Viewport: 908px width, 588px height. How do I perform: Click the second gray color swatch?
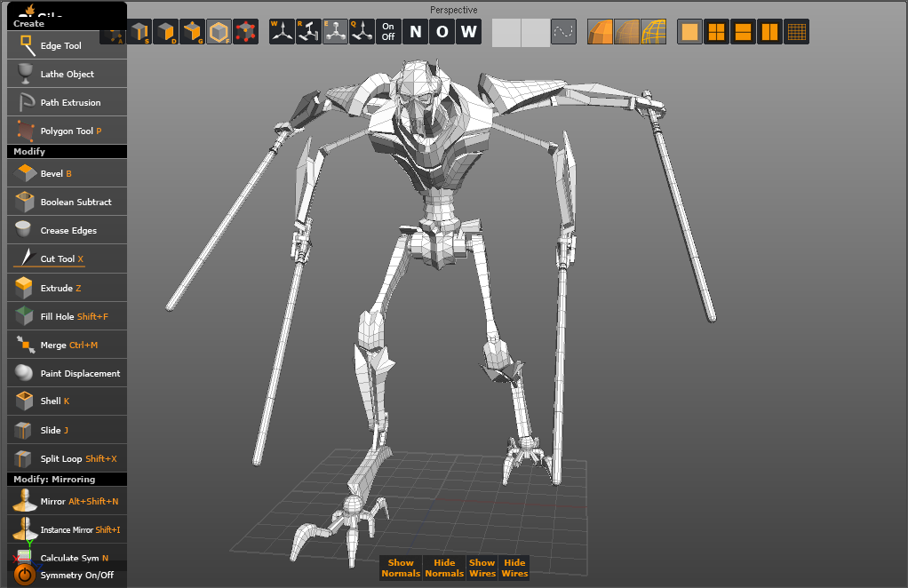click(536, 32)
